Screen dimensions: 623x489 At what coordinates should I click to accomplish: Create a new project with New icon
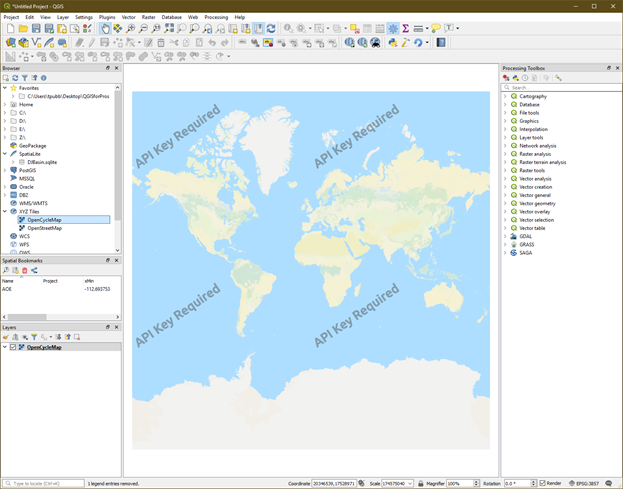[x=11, y=28]
